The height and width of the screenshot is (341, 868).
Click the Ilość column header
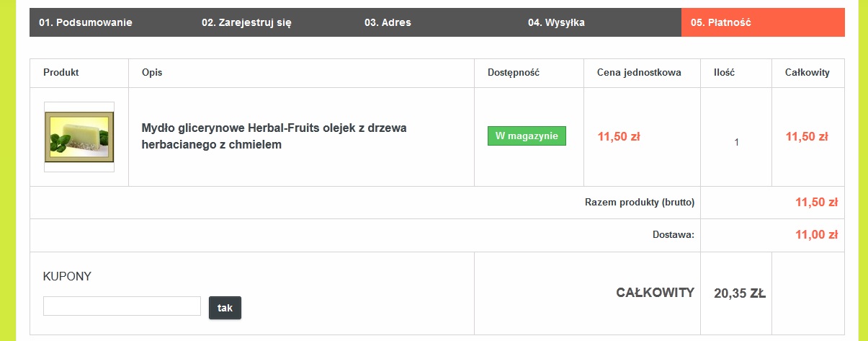pos(724,73)
